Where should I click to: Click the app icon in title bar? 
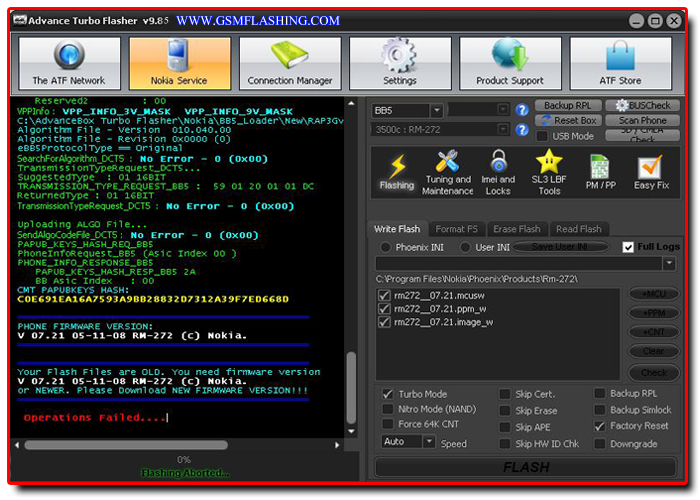coord(19,21)
